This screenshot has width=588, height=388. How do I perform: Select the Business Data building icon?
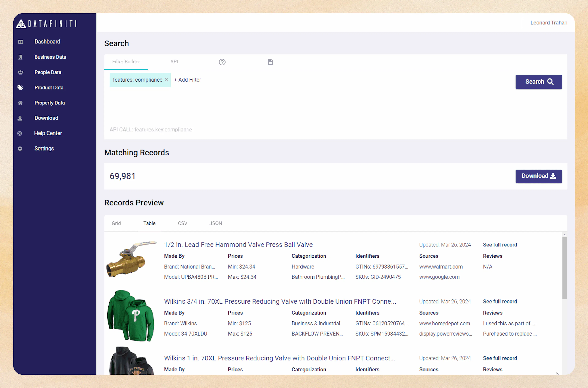[x=20, y=57]
